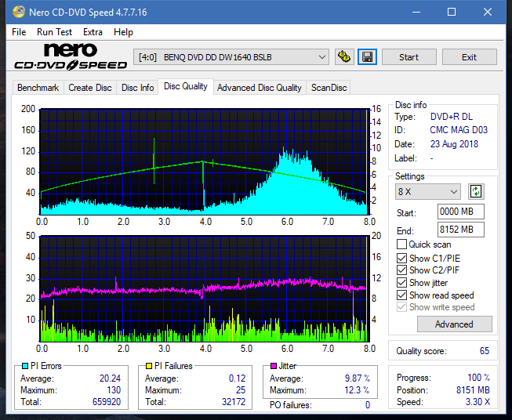Screen dimensions: 512x420
Task: Open the File menu
Action: click(19, 32)
